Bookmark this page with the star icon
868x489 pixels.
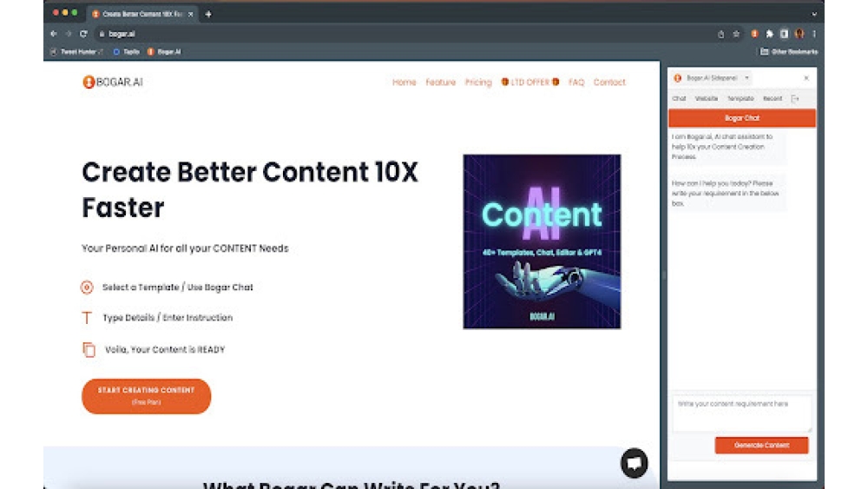click(736, 34)
